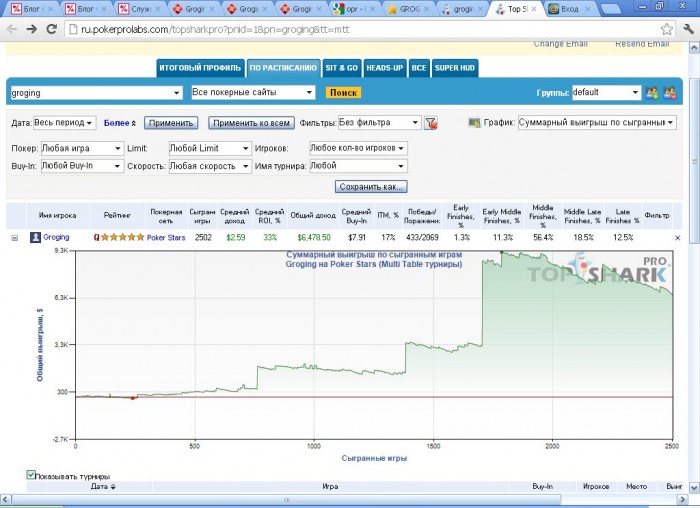Collapse extra filters via Более link

(120, 123)
